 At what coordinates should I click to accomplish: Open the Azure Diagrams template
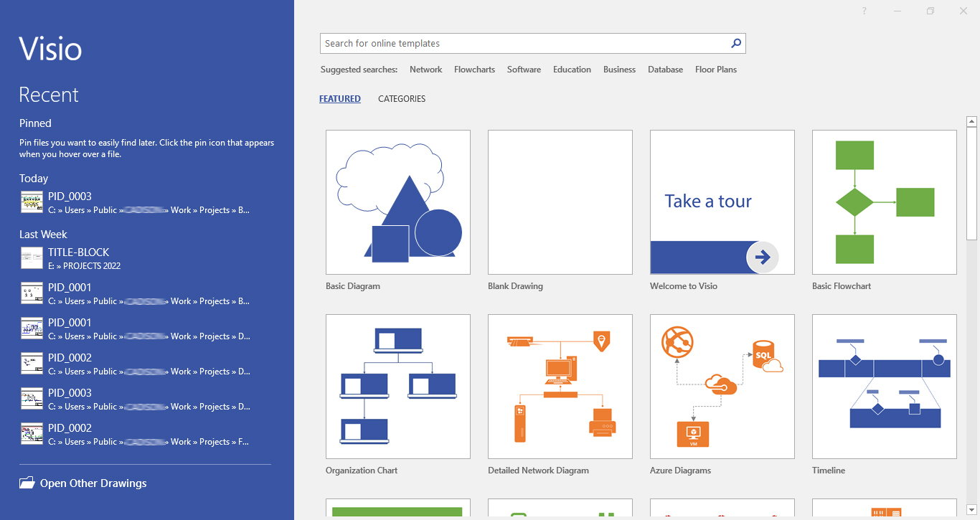pyautogui.click(x=722, y=386)
